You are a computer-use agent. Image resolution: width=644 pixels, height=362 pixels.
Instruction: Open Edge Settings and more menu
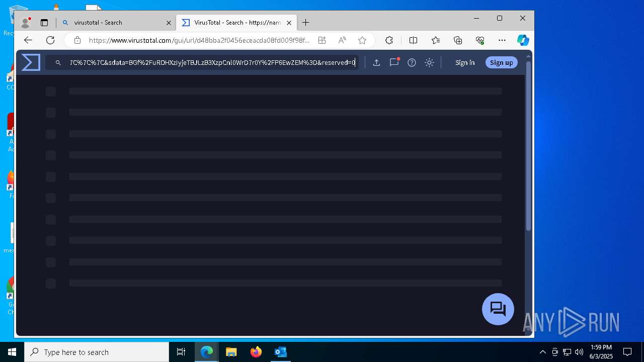coord(502,40)
